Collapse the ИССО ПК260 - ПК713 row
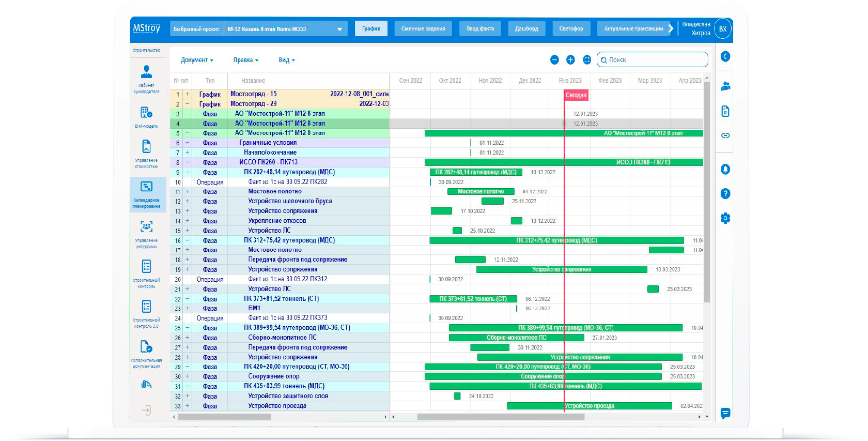Viewport: 868px width, 441px height. click(x=188, y=162)
